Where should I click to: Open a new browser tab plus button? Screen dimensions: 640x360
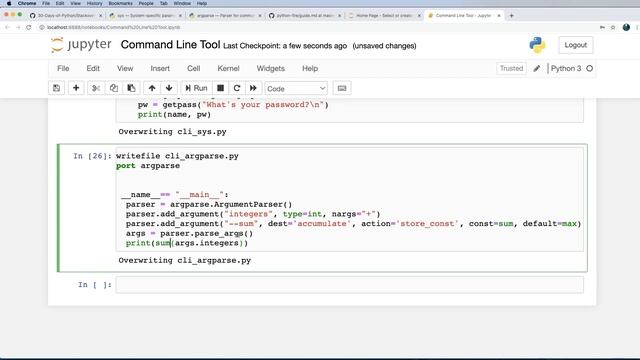pyautogui.click(x=511, y=16)
